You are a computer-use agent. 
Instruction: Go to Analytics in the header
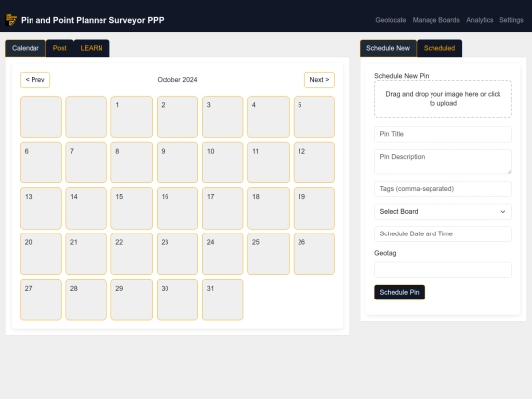pos(480,20)
